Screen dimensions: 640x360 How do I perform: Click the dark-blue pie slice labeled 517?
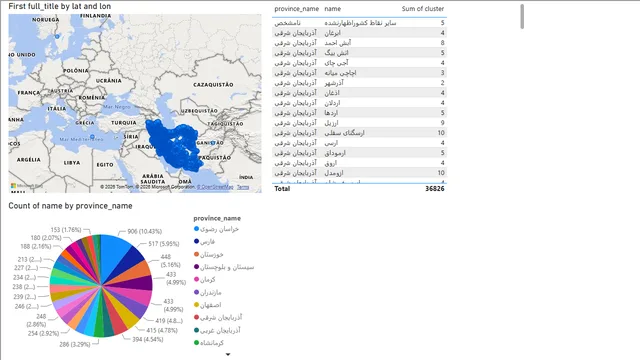(130, 261)
